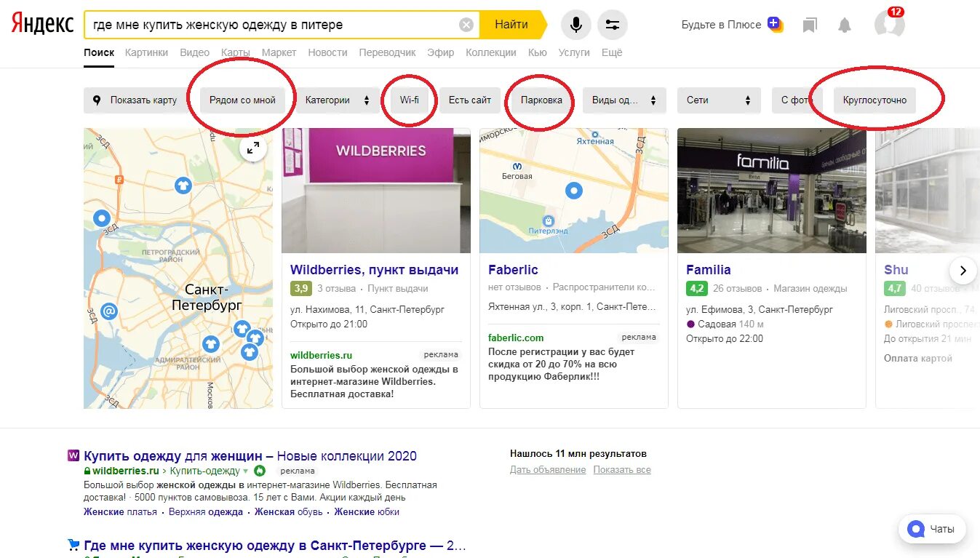The width and height of the screenshot is (980, 558).
Task: Switch to the Видео tab
Action: point(194,52)
